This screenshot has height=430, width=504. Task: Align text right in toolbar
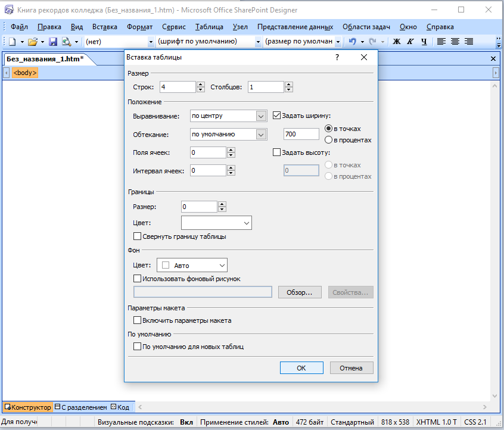(469, 42)
